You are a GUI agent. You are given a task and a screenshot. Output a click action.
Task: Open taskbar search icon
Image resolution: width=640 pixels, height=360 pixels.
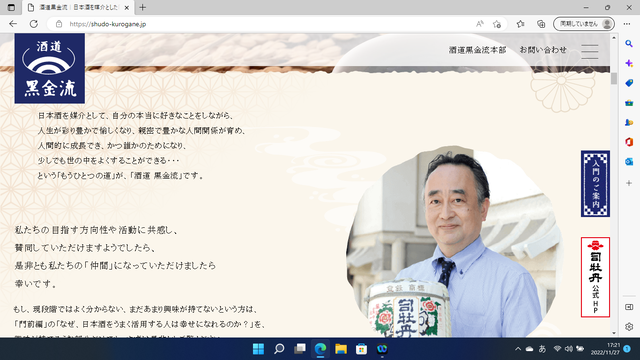[279, 349]
